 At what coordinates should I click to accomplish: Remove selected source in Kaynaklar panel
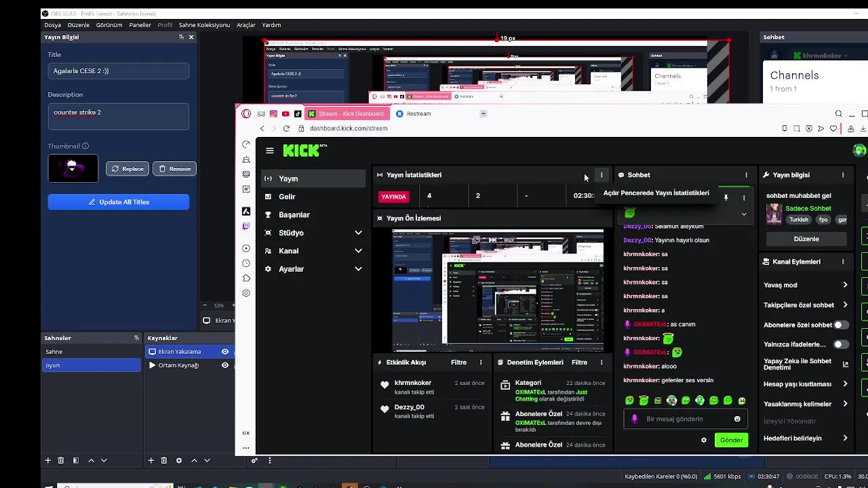tap(163, 460)
